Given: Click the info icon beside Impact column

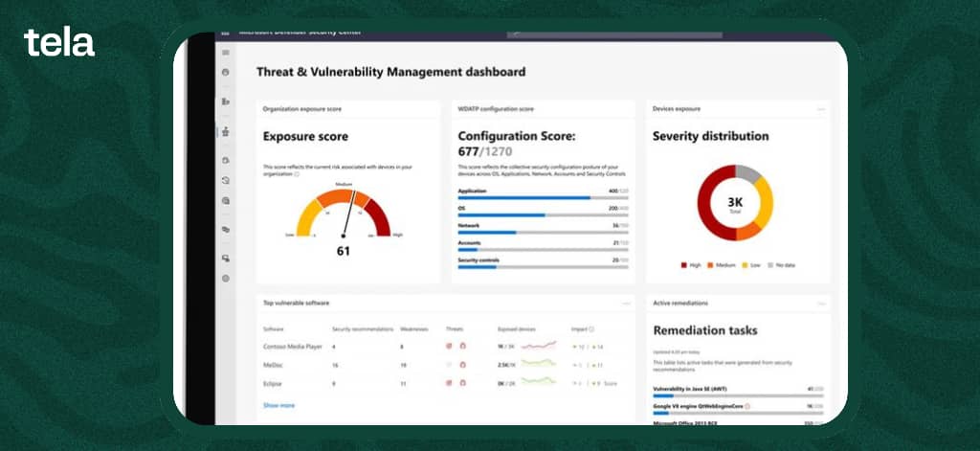Looking at the screenshot, I should 592,328.
